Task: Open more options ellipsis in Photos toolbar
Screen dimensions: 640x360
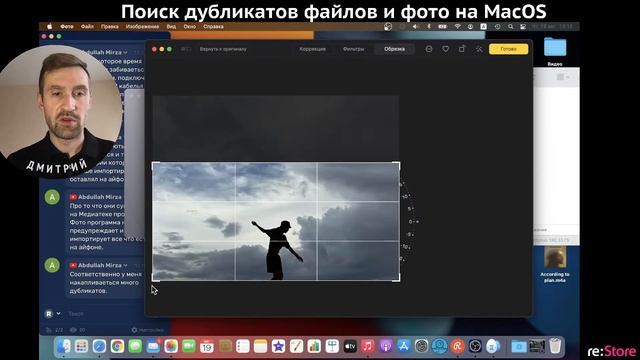Action: click(429, 49)
